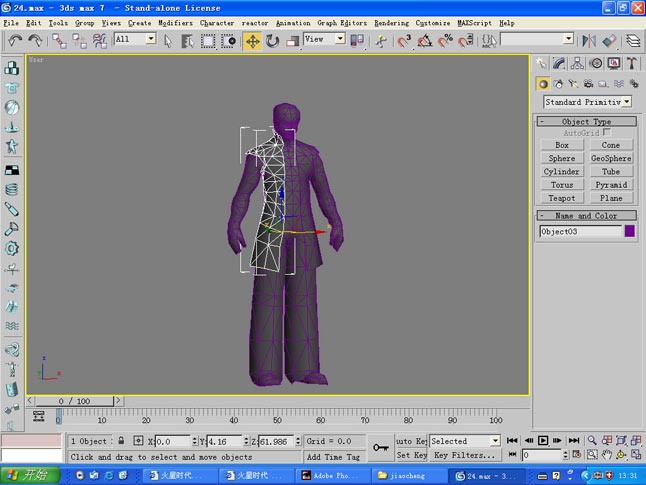Switch to the Motion panel tab
Viewport: 646px width, 485px height.
pos(596,63)
